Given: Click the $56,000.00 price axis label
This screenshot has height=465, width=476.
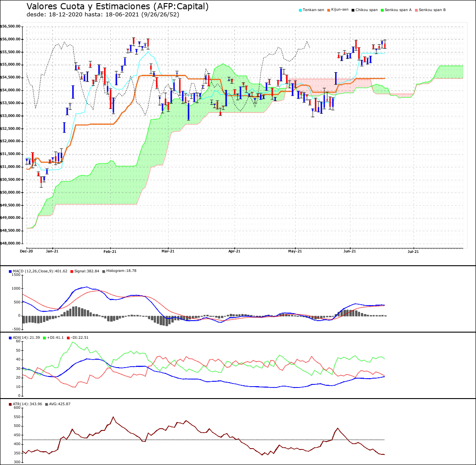Looking at the screenshot, I should [x=10, y=39].
